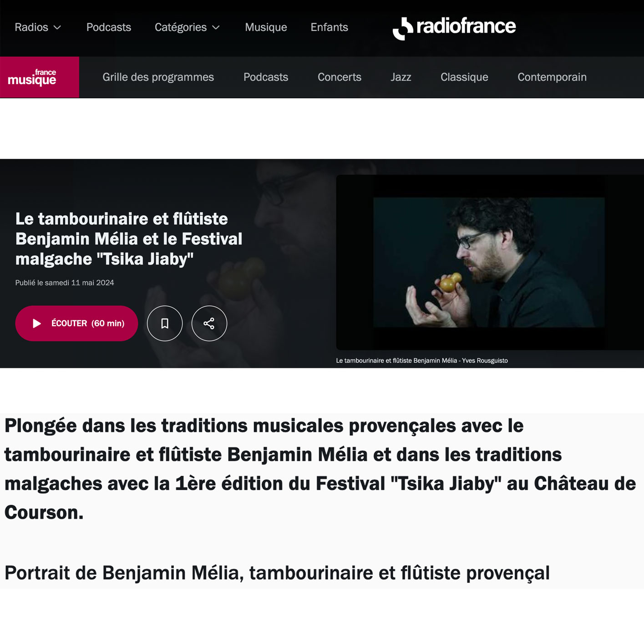Select Podcasts in France Musique bar
This screenshot has height=644, width=644.
click(x=266, y=77)
